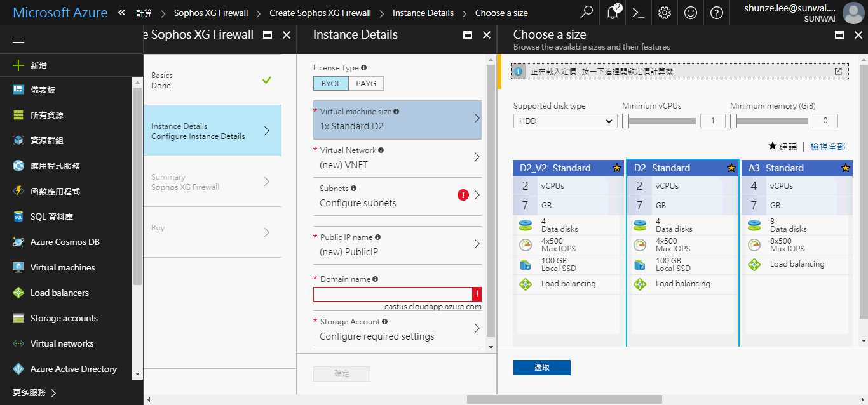
Task: Open Virtual machines in sidebar
Action: (x=67, y=268)
